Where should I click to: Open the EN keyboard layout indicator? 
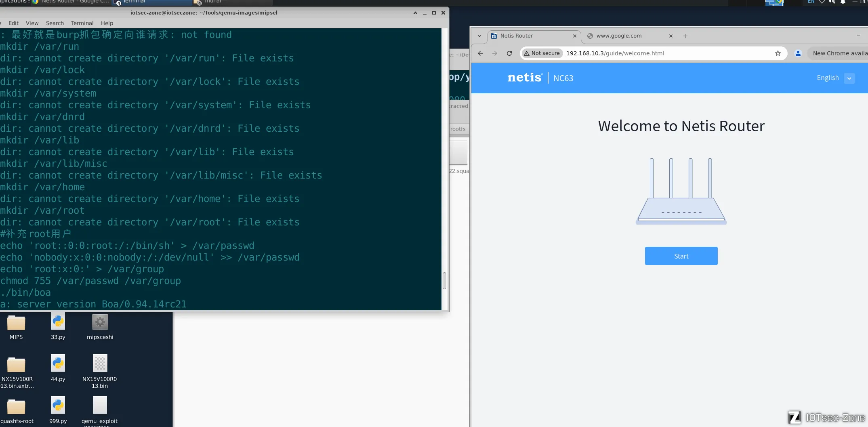point(811,2)
